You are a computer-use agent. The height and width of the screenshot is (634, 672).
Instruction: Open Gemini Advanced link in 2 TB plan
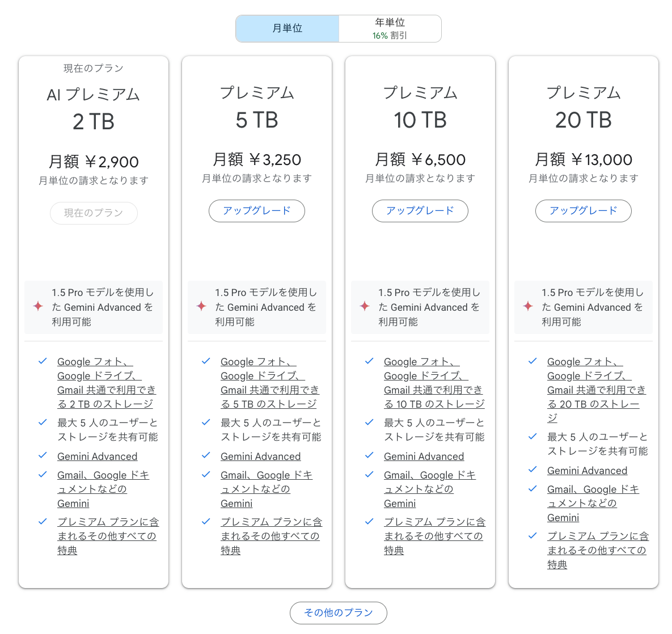(97, 457)
